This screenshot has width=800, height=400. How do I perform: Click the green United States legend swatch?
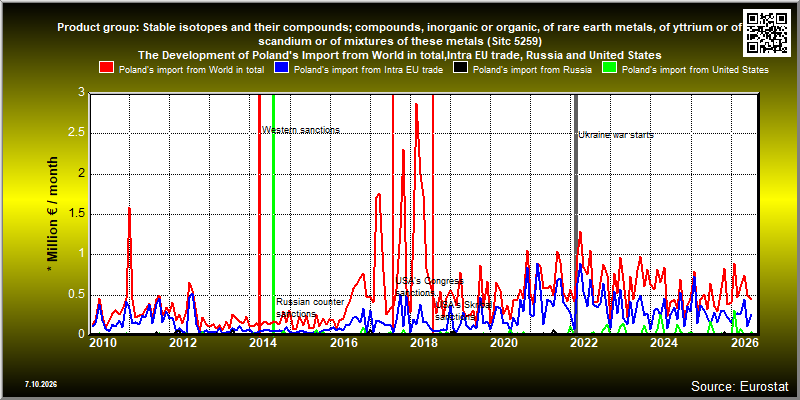610,68
